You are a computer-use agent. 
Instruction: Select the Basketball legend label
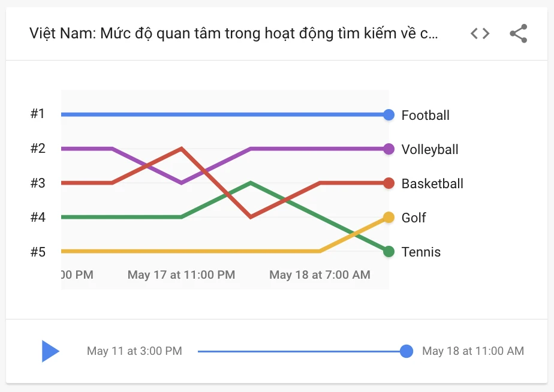432,183
